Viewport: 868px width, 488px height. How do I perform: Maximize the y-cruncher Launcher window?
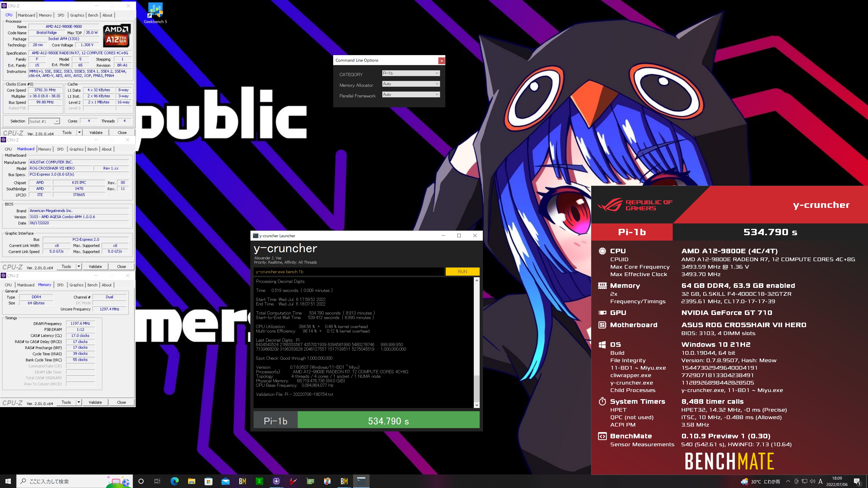(x=459, y=235)
